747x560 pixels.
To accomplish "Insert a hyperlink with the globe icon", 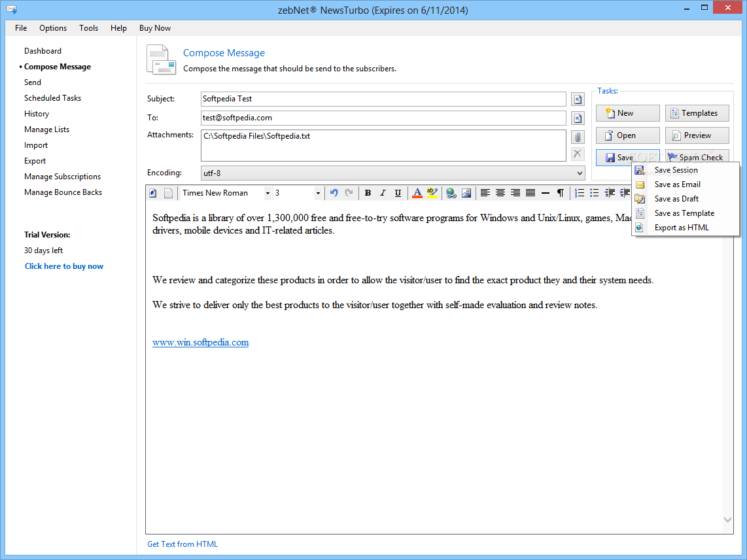I will 451,193.
